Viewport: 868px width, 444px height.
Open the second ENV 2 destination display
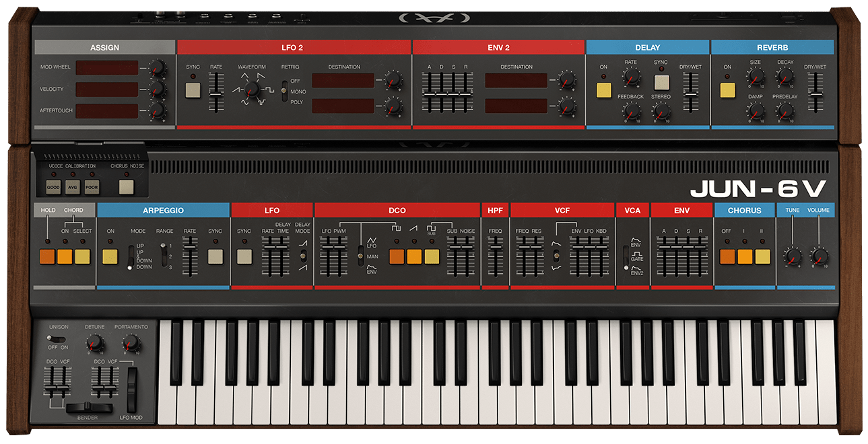pos(516,106)
